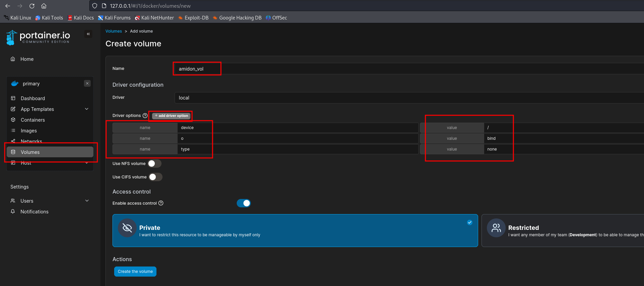The width and height of the screenshot is (644, 286).
Task: Click the Images list icon
Action: pyautogui.click(x=13, y=130)
